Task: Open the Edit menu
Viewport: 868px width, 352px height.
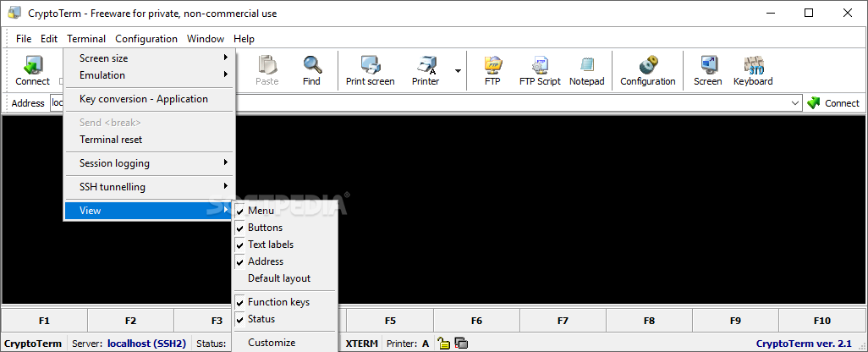Action: 49,39
